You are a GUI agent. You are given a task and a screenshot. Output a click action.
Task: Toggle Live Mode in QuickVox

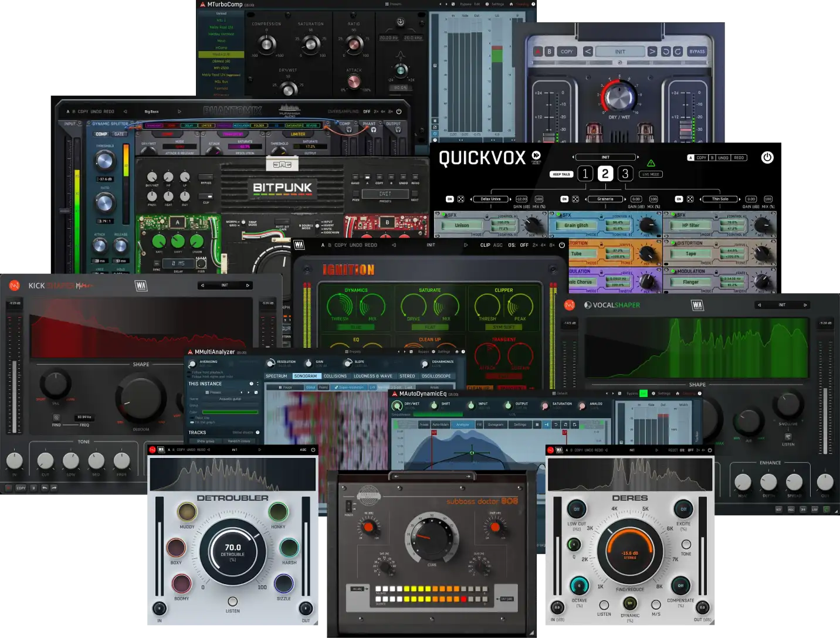(651, 174)
